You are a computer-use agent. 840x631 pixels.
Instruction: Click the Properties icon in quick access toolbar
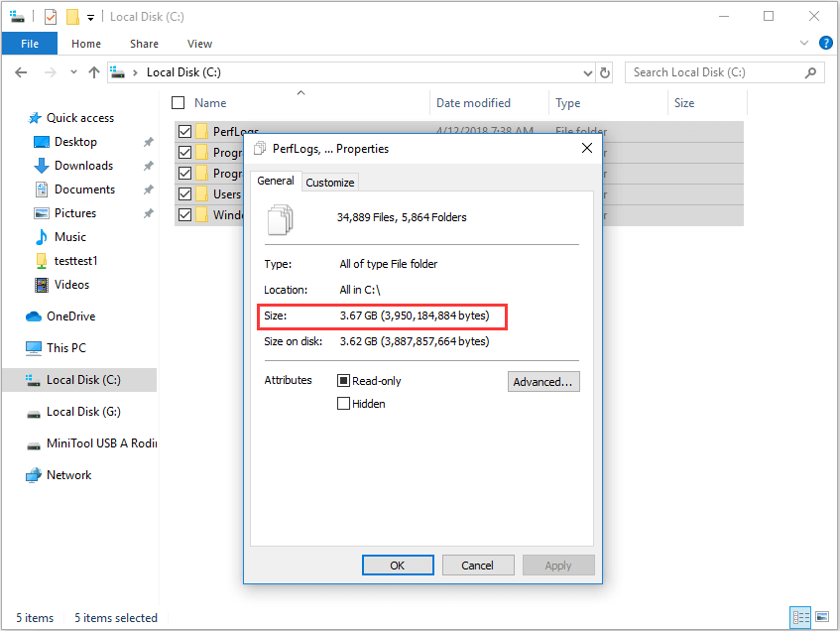(51, 17)
